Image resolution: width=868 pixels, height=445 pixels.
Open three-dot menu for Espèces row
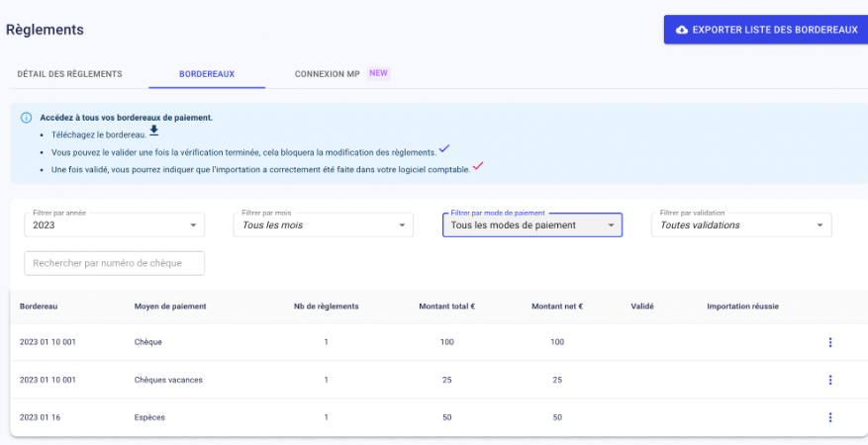[829, 417]
